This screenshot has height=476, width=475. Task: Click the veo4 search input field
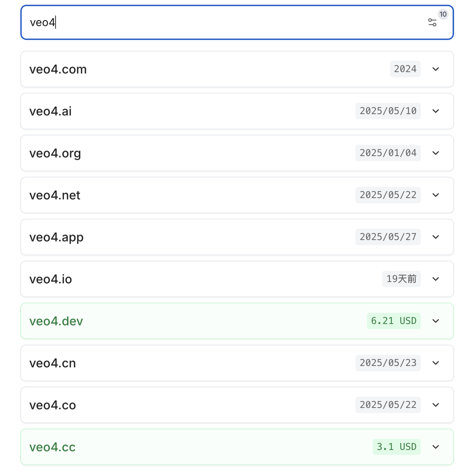[223, 23]
